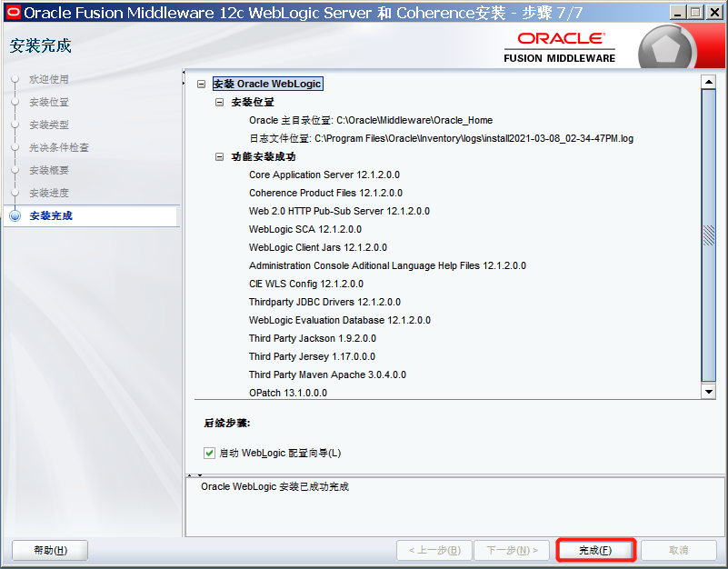The width and height of the screenshot is (728, 569).
Task: Select Third Party Maven Apache 3.0.4.0.0 row
Action: click(x=327, y=374)
